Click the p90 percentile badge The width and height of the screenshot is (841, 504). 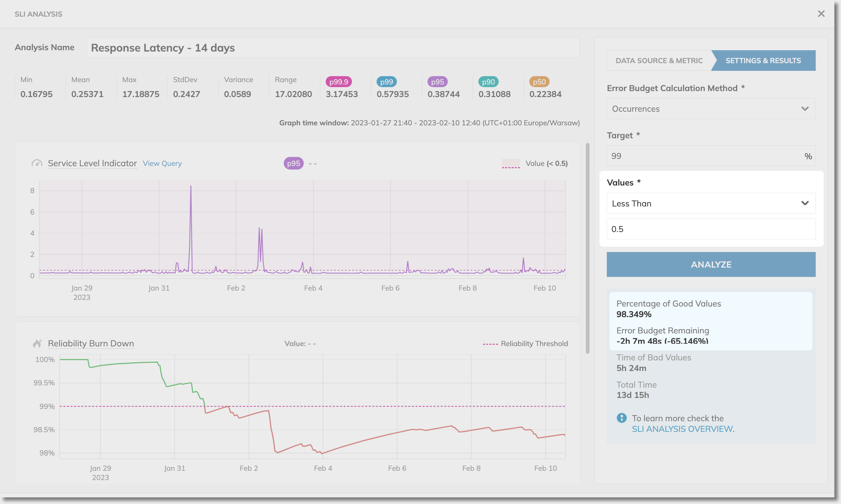click(x=488, y=82)
